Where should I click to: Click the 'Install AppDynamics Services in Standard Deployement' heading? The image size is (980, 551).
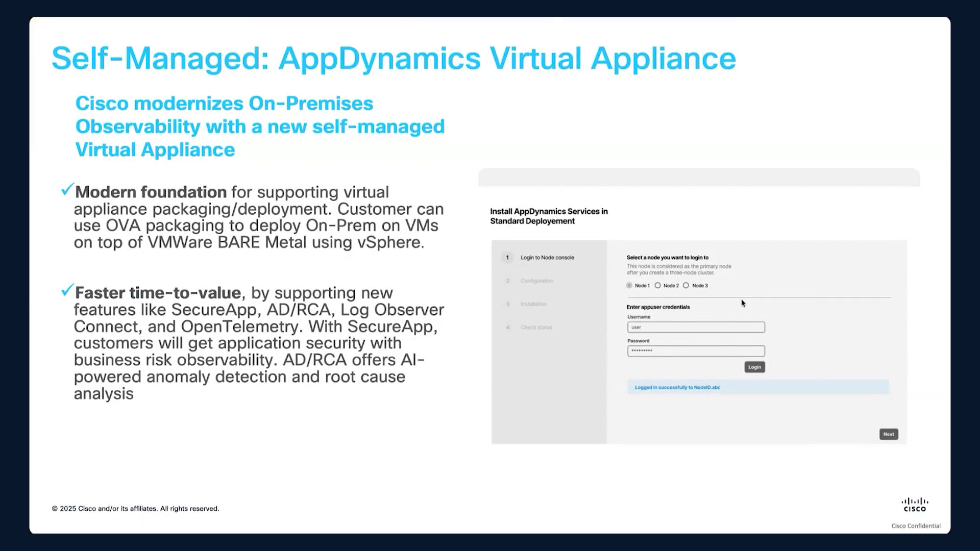549,216
